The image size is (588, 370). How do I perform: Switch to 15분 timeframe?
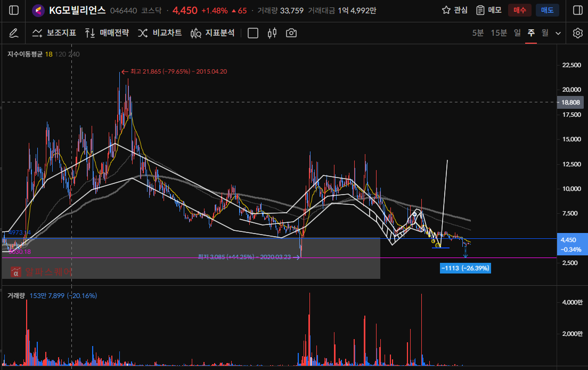499,33
